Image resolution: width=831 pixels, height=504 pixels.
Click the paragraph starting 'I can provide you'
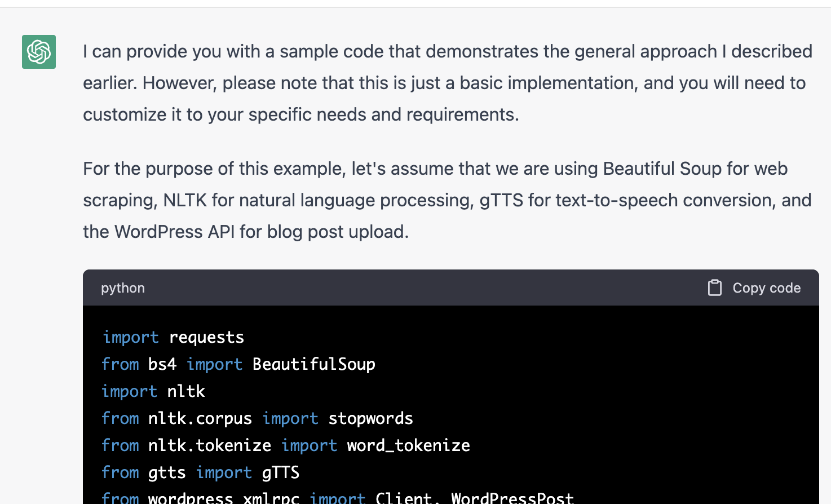click(448, 83)
